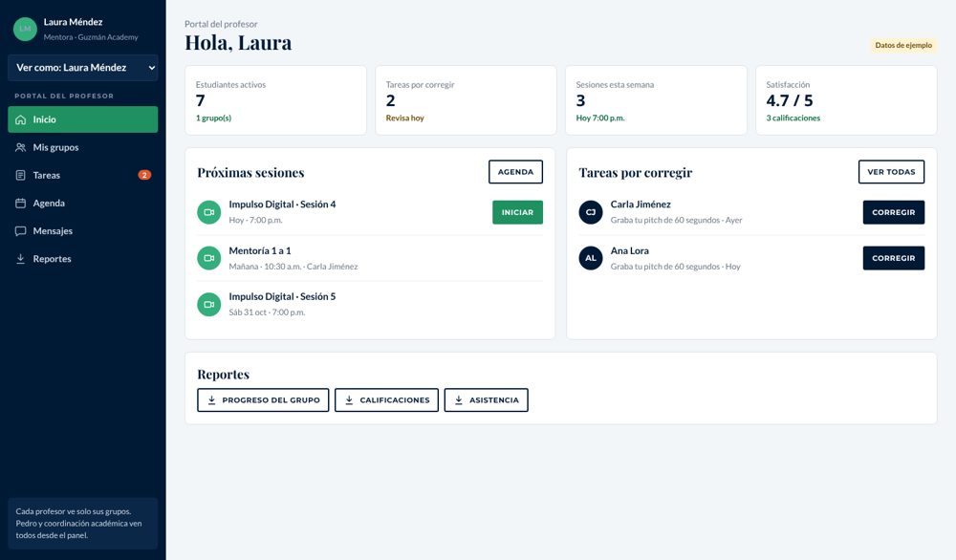Open Mis grupos from the sidebar
The width and height of the screenshot is (956, 560).
coord(83,147)
